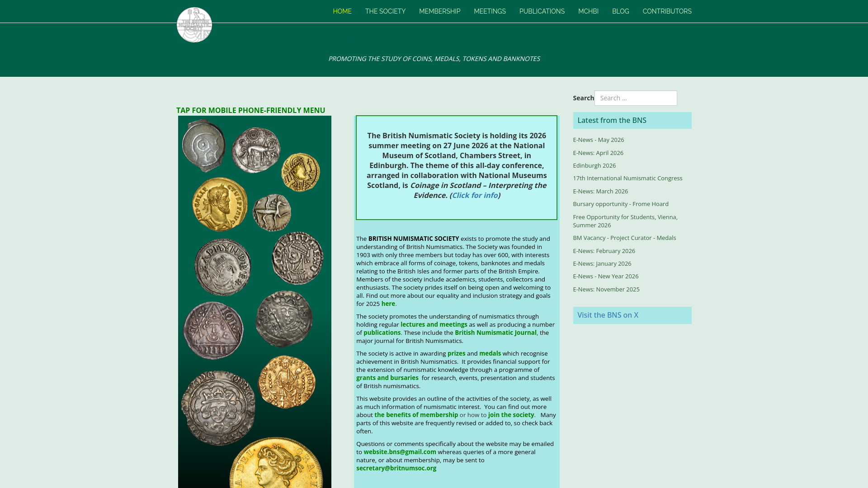Open 'Bursary opportunity - Frome Hoard' post

(x=620, y=204)
